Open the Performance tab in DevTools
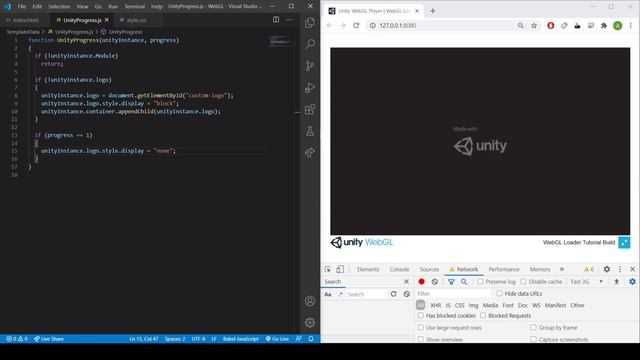 click(x=504, y=269)
